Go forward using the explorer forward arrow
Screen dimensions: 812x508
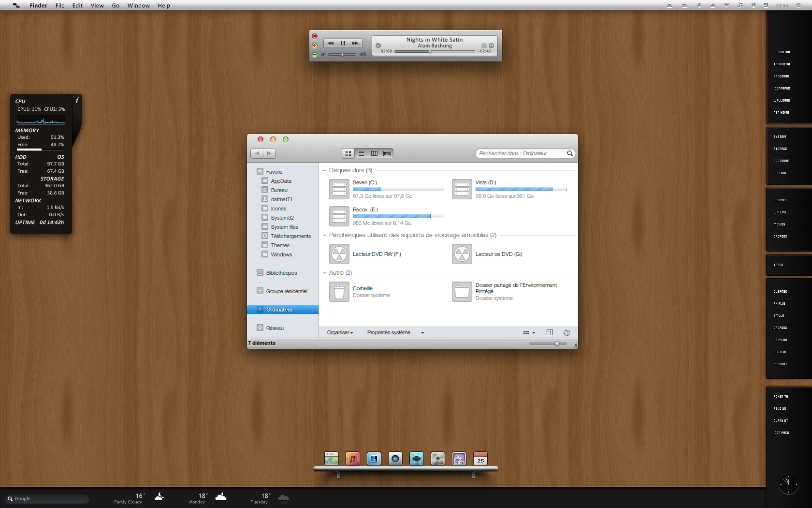coord(270,153)
